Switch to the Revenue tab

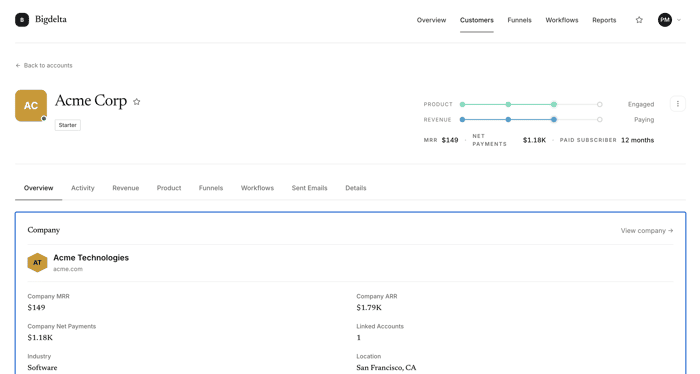[125, 188]
